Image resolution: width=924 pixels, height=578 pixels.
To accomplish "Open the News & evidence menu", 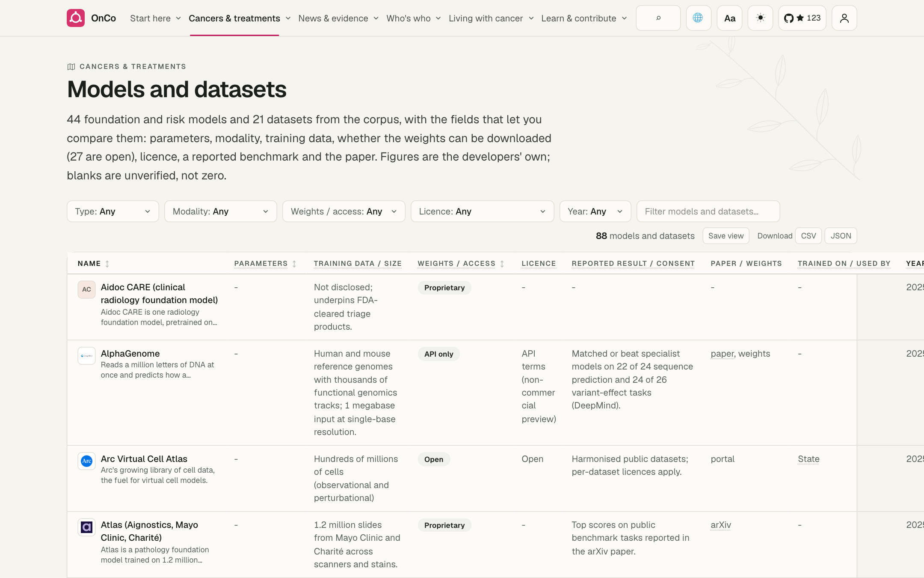I will click(x=338, y=18).
